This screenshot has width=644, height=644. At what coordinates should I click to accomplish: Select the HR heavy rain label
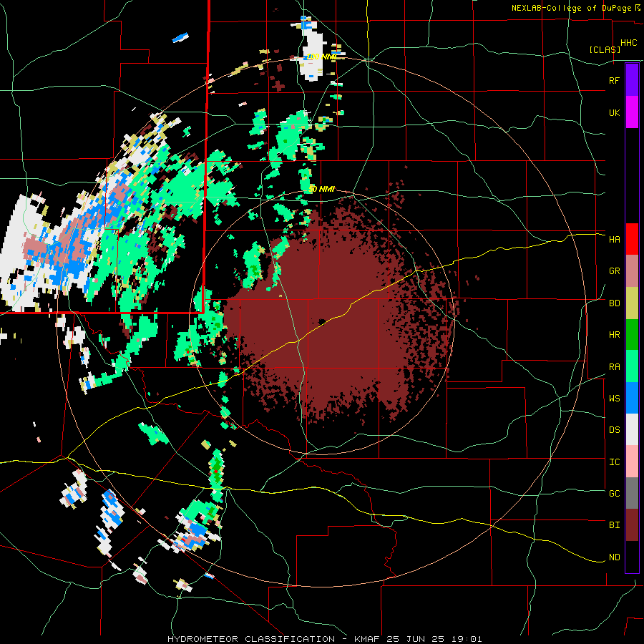coord(614,335)
